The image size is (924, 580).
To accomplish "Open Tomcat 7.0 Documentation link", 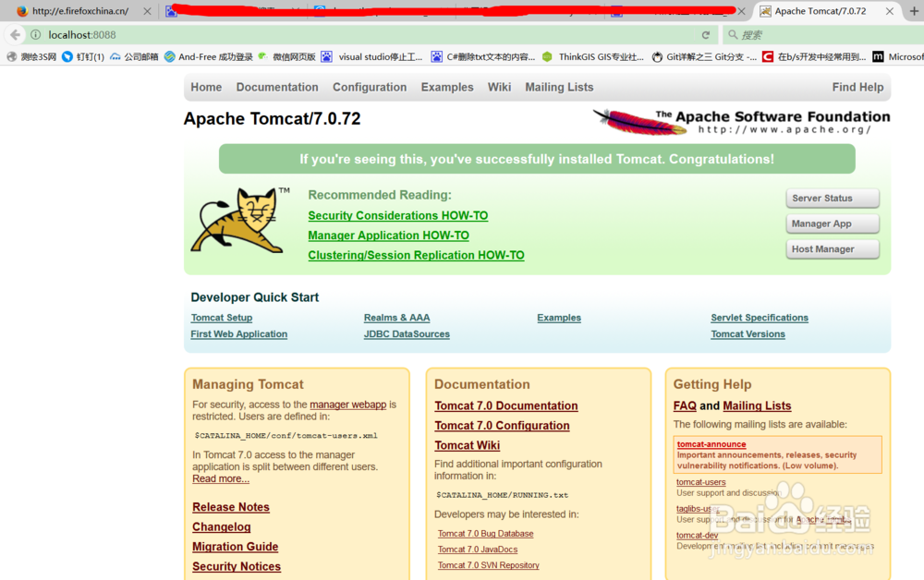I will point(506,405).
